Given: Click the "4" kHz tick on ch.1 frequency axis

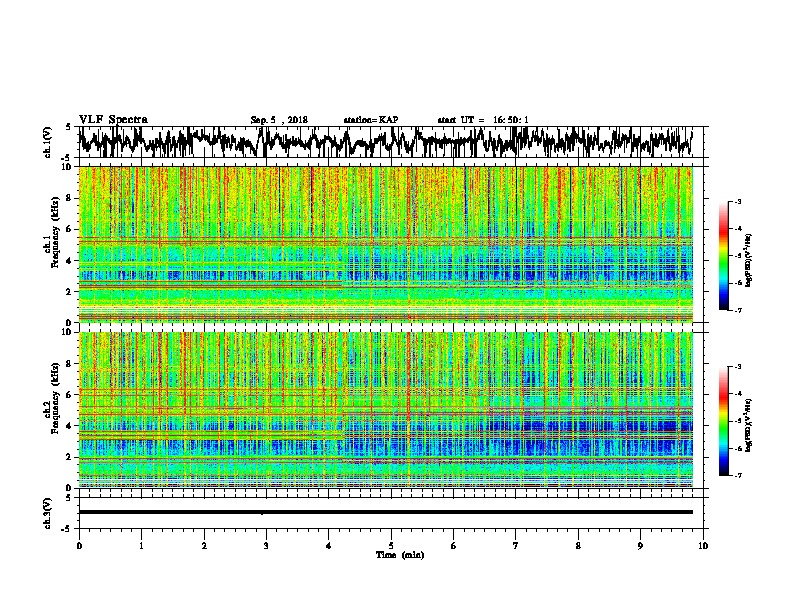Looking at the screenshot, I should click(69, 261).
